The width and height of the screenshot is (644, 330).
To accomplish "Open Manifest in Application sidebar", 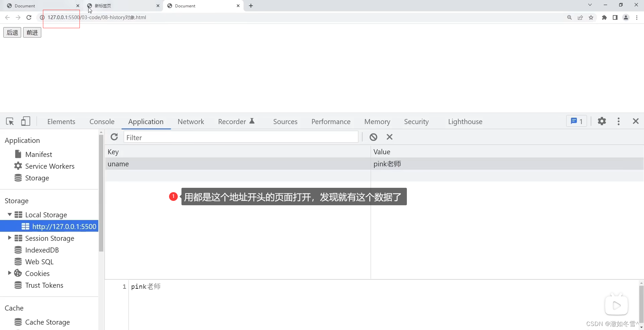I will click(39, 154).
